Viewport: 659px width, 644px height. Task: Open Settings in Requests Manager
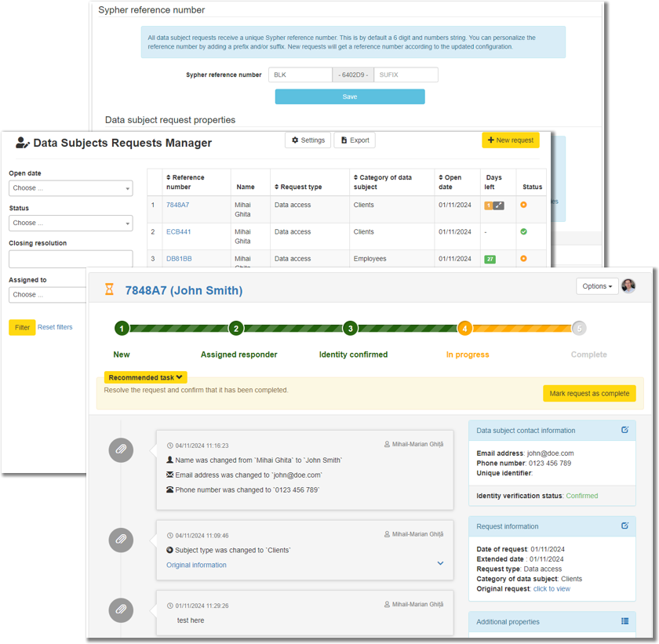(x=308, y=140)
